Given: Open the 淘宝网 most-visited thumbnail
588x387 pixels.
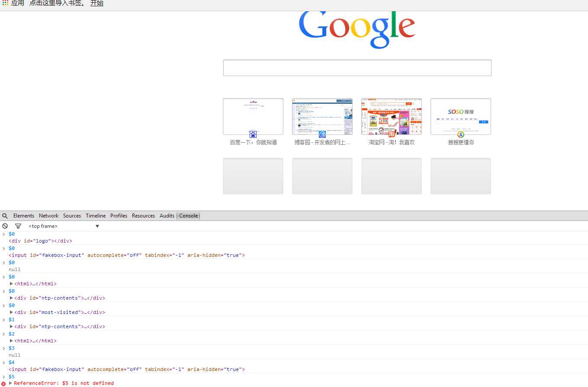Looking at the screenshot, I should tap(392, 116).
